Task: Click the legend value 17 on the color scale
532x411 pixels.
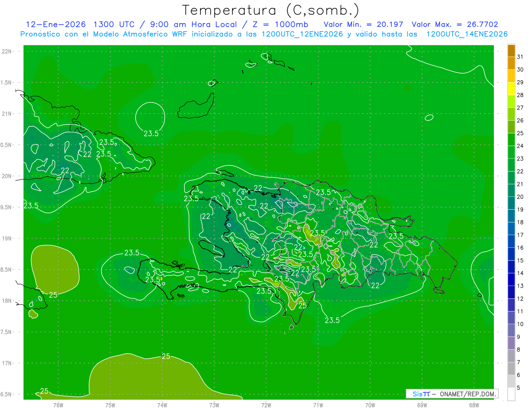Action: pyautogui.click(x=520, y=235)
